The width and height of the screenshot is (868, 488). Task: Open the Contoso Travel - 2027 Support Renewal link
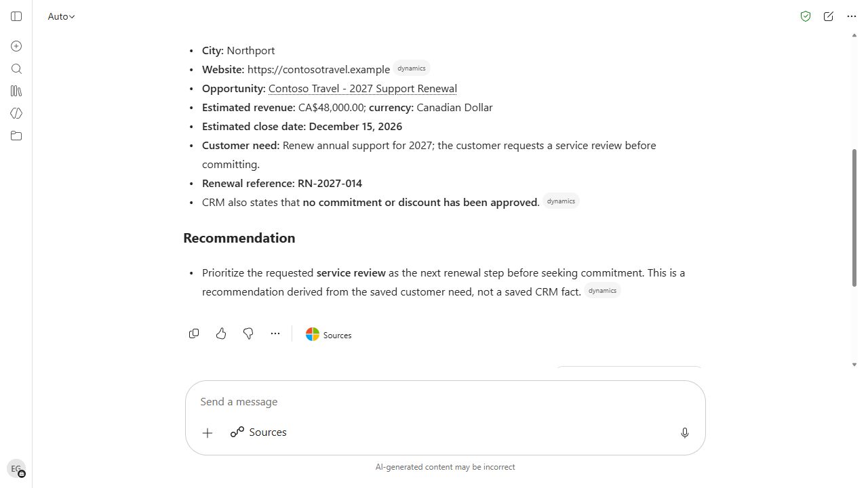(363, 89)
